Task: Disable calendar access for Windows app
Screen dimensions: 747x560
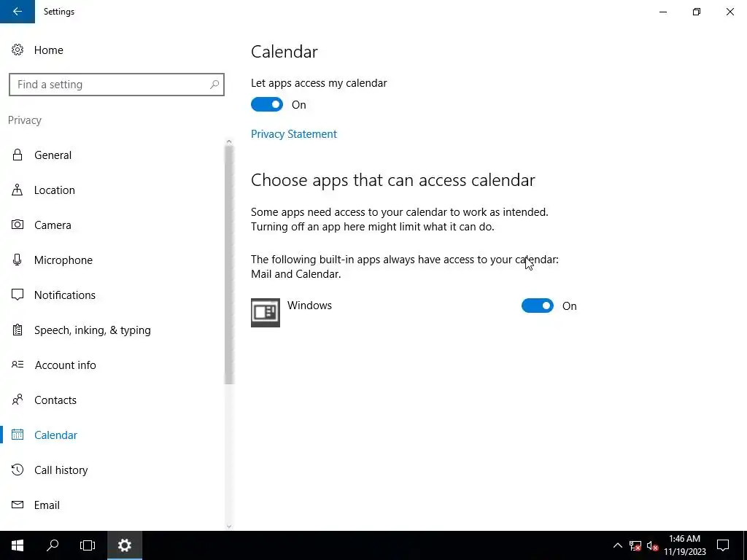Action: pyautogui.click(x=538, y=306)
